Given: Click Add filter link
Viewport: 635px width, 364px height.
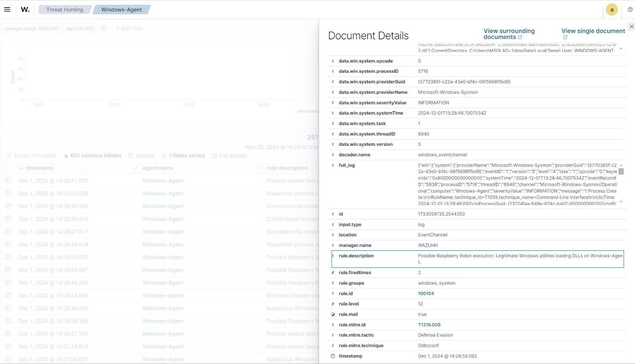Looking at the screenshot, I should [x=130, y=28].
